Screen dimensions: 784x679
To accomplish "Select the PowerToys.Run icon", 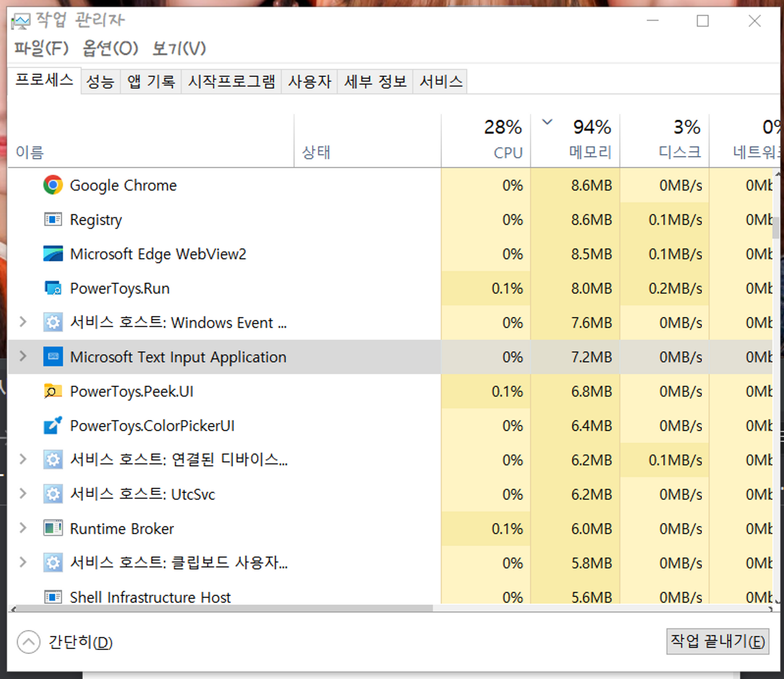I will [x=52, y=288].
